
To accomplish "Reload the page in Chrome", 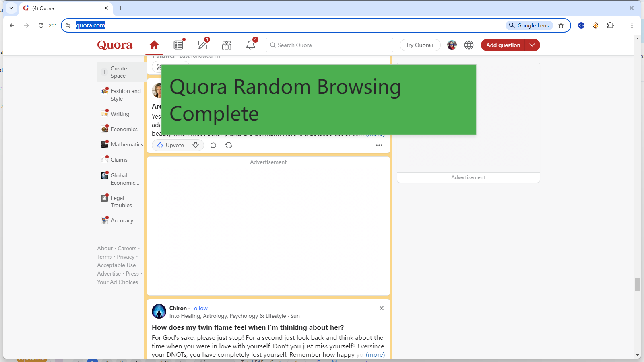I will 41,25.
